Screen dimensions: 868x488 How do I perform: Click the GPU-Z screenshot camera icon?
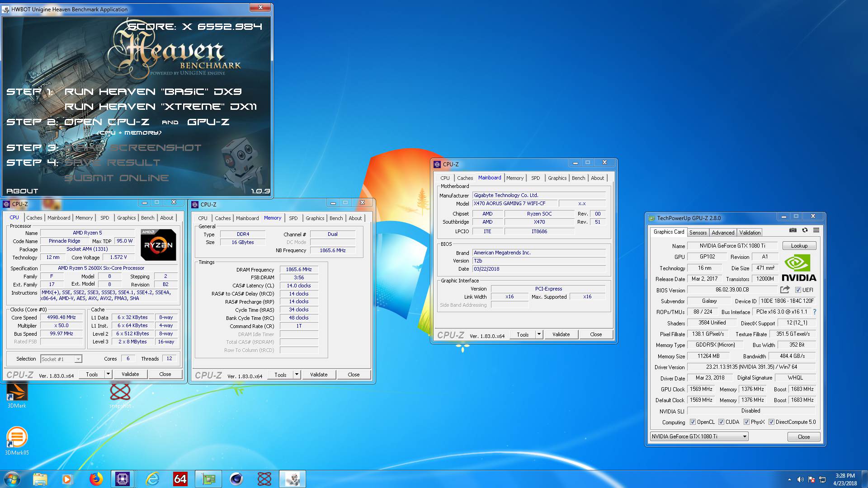[793, 230]
